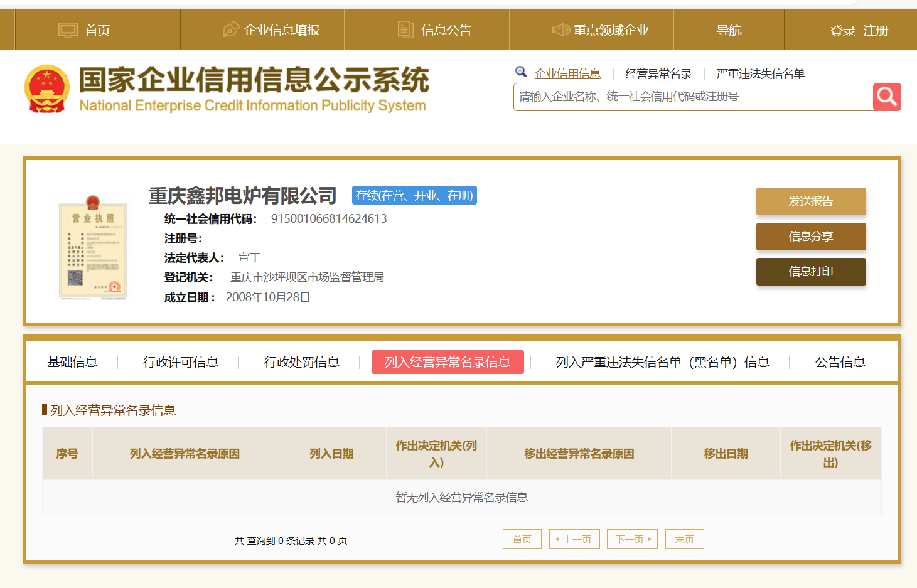This screenshot has width=917, height=588.
Task: Switch to 列入严重违法失信名单（黑名单）信息 tab
Action: (x=663, y=362)
